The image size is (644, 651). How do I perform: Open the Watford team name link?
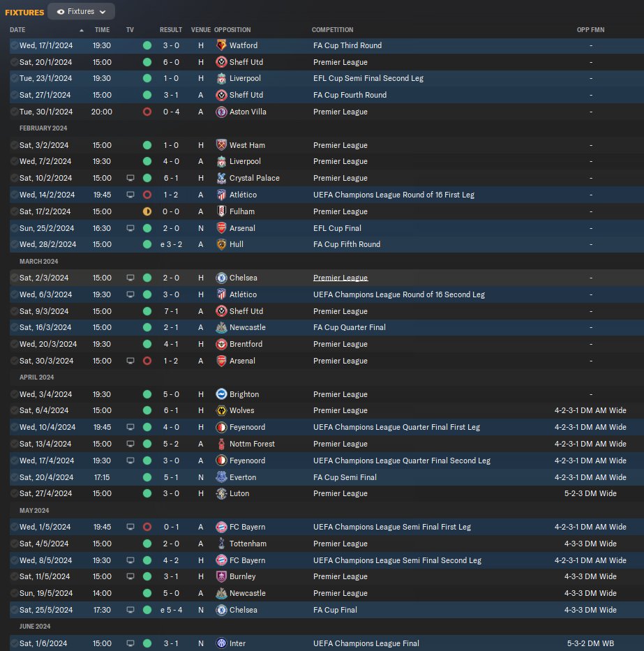tap(244, 45)
